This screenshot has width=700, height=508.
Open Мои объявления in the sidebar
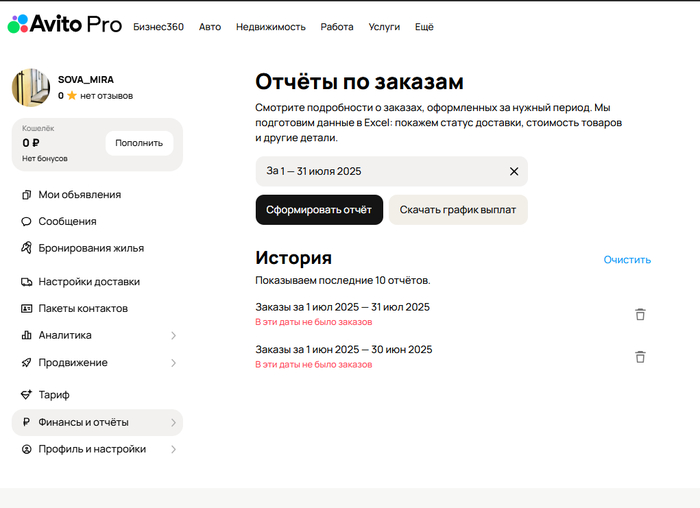pyautogui.click(x=79, y=194)
